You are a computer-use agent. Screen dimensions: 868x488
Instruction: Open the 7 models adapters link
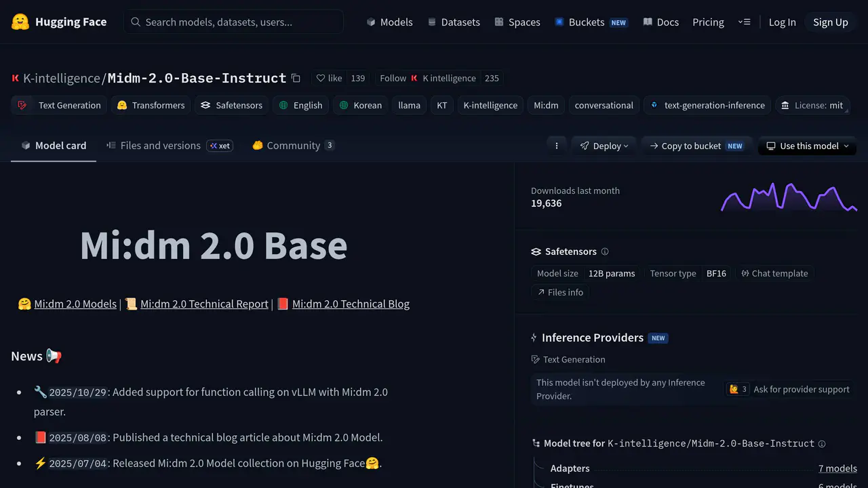(x=837, y=468)
